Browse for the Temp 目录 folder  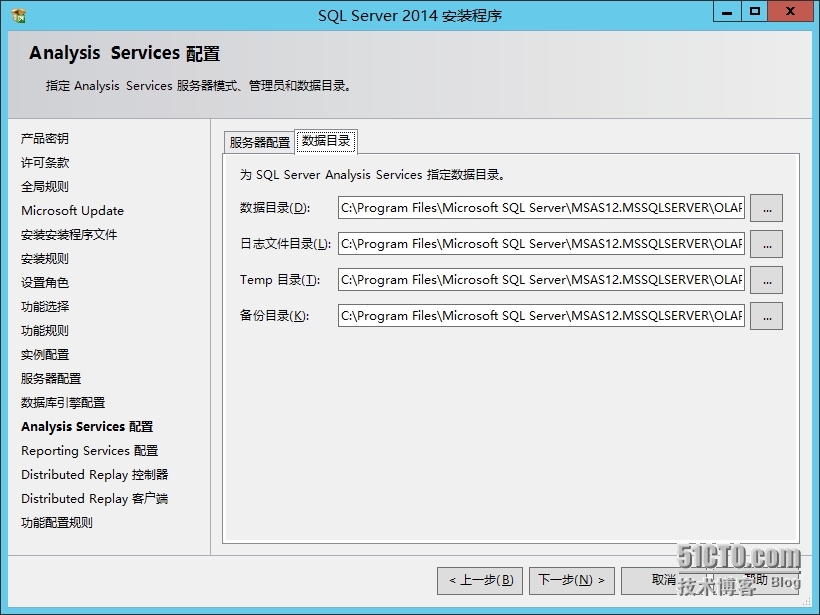[767, 280]
